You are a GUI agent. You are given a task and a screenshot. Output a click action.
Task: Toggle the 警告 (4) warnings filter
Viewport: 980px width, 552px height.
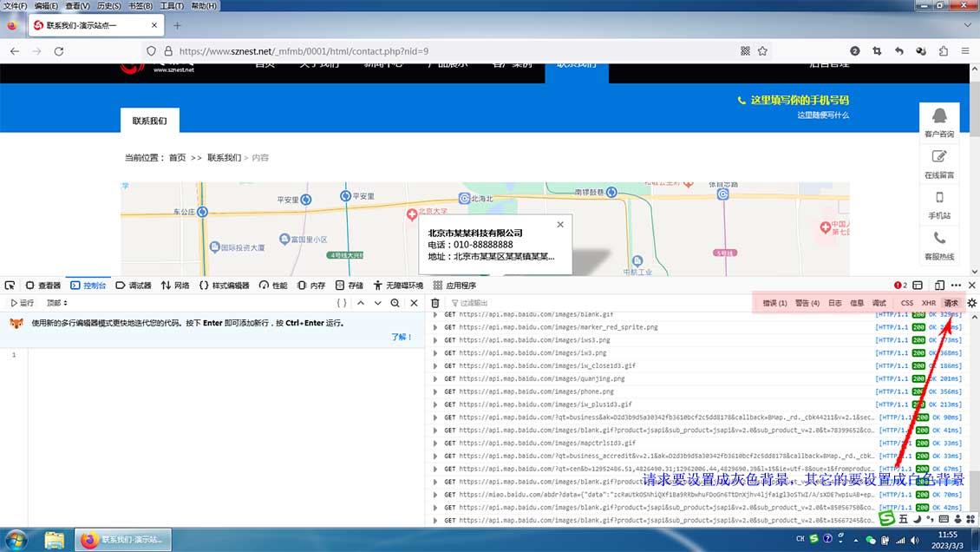tap(807, 303)
